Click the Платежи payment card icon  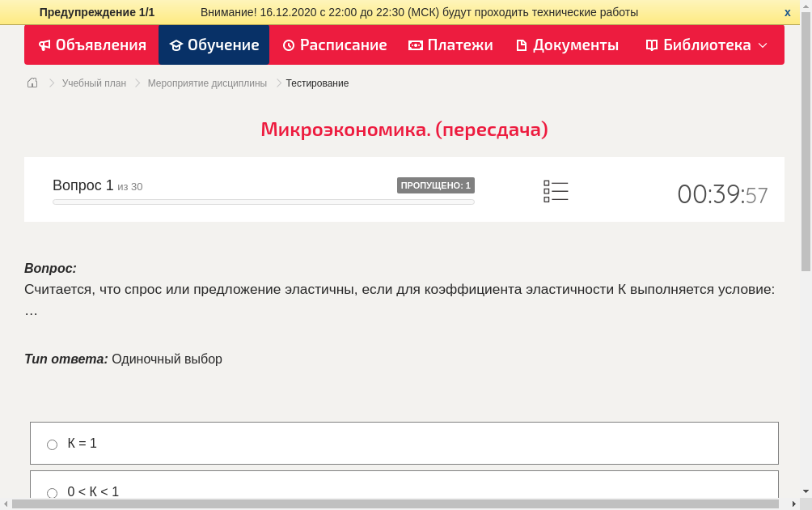pos(415,45)
